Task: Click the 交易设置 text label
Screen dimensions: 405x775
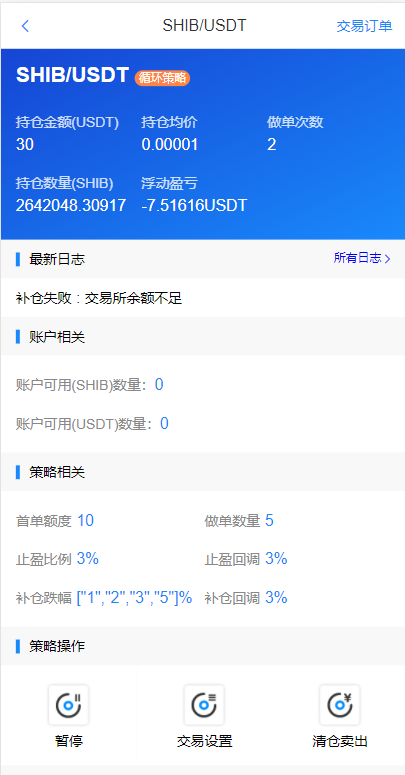Action: click(204, 741)
